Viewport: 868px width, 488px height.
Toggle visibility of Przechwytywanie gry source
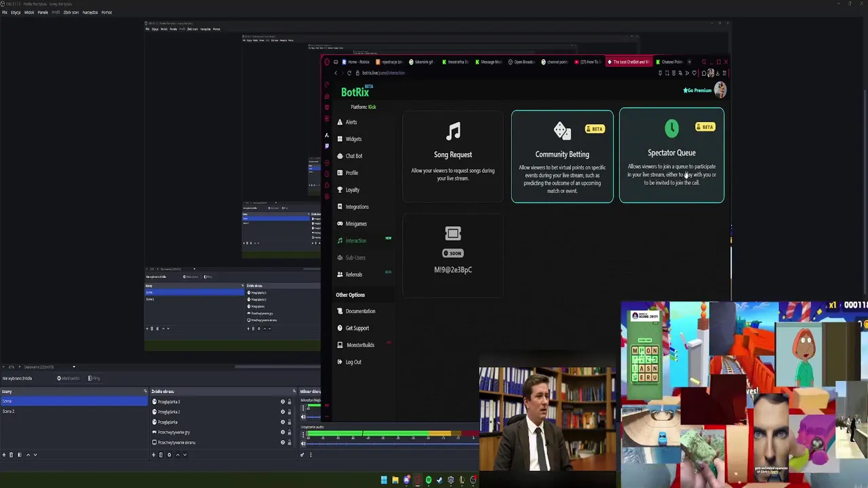point(283,432)
